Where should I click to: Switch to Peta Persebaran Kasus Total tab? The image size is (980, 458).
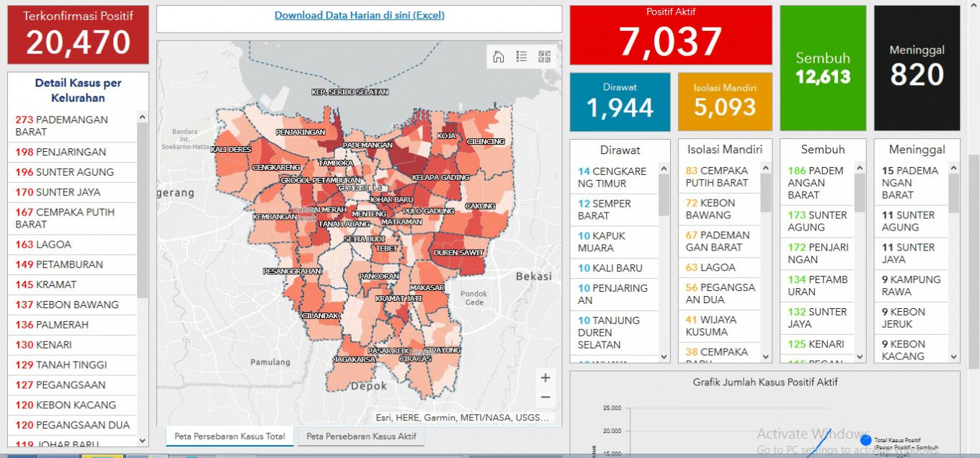point(230,436)
